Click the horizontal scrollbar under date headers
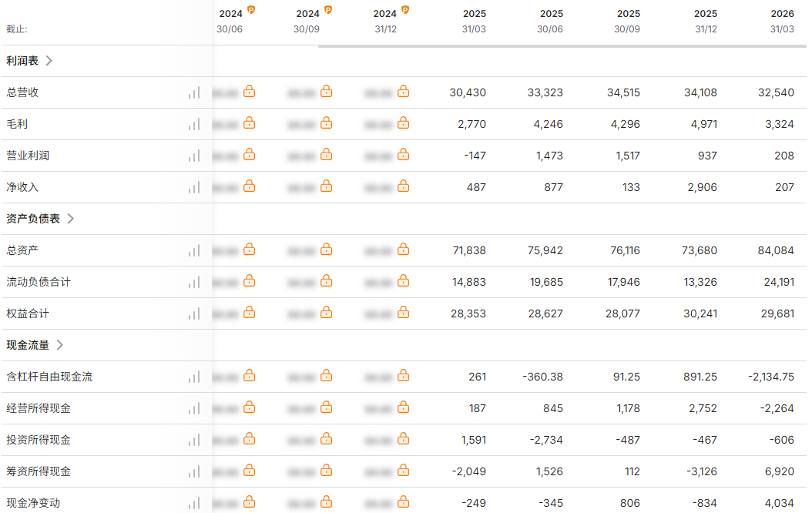The width and height of the screenshot is (812, 513). click(562, 46)
